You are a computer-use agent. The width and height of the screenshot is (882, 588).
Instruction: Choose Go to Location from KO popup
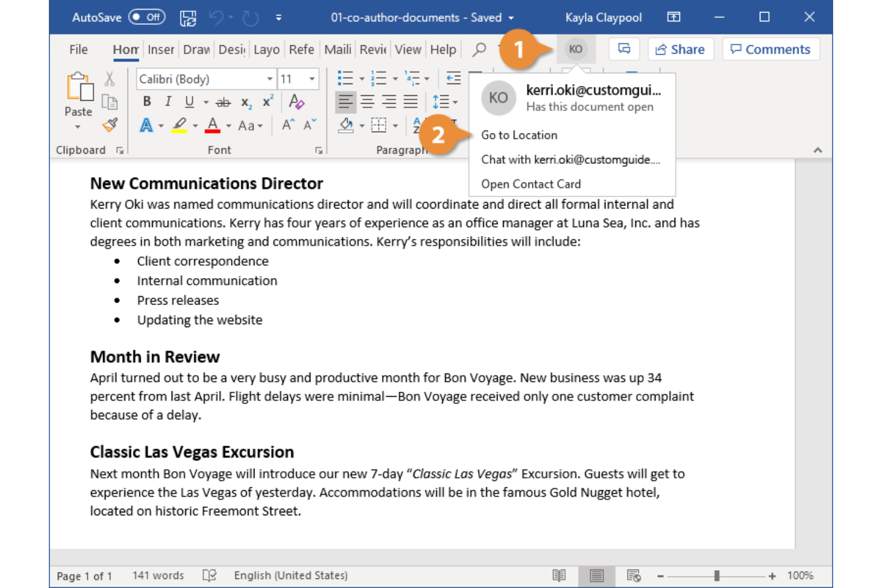click(519, 135)
